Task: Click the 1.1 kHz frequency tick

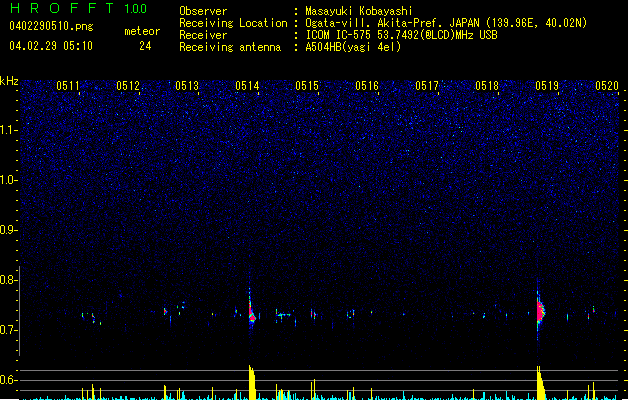Action: coord(8,130)
